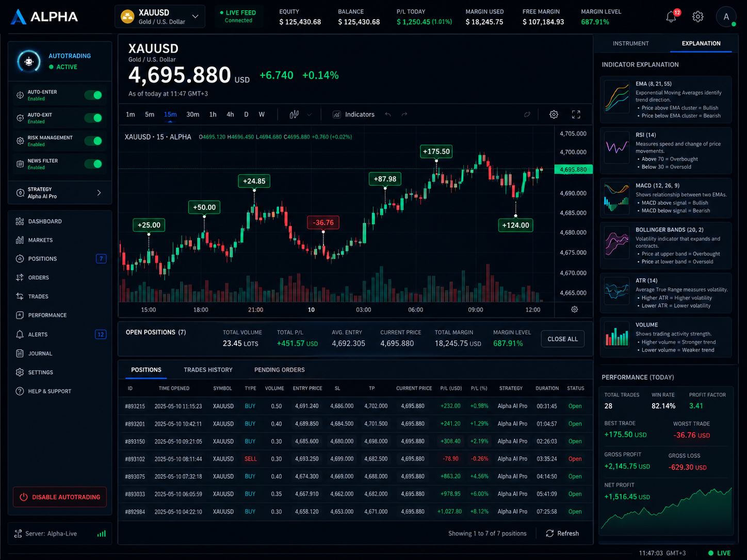
Task: Click the chart settings gear icon
Action: tap(554, 114)
